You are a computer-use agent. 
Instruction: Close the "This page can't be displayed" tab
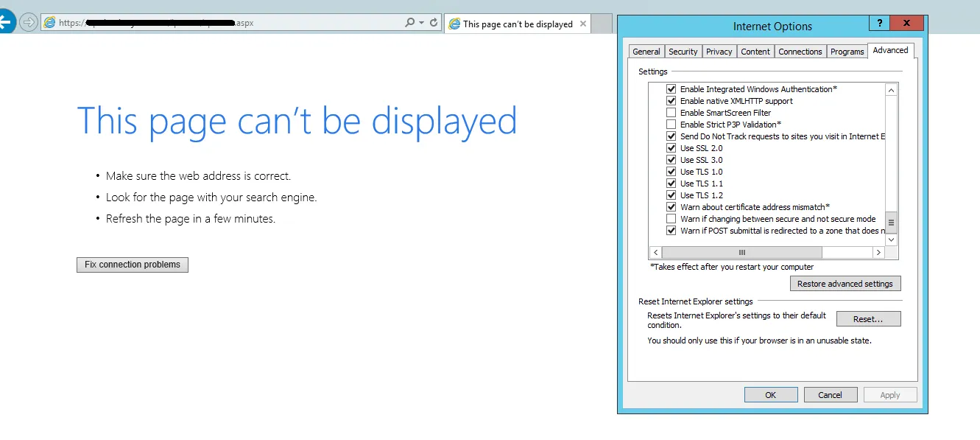(583, 24)
